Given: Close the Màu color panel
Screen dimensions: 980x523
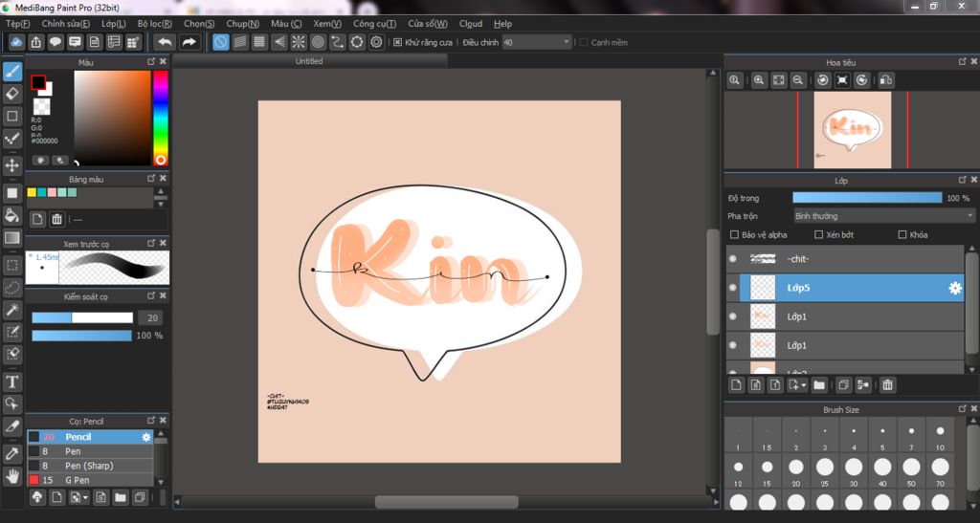Looking at the screenshot, I should (x=163, y=62).
